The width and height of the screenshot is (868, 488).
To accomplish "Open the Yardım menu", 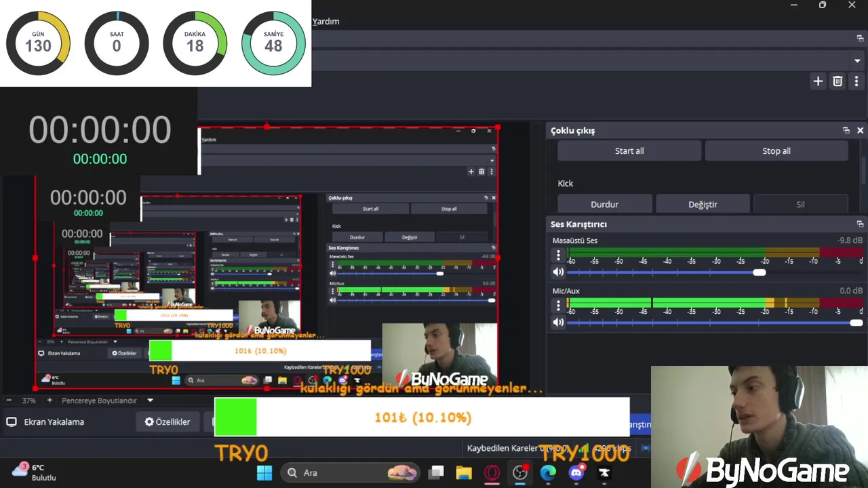I will click(325, 21).
